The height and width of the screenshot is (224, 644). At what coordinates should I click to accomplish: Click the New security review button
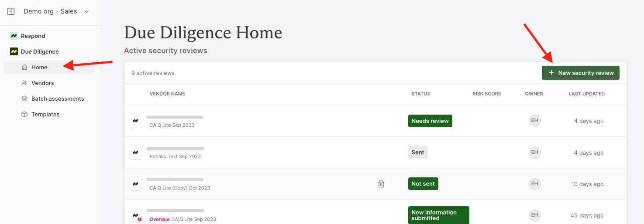(x=581, y=73)
